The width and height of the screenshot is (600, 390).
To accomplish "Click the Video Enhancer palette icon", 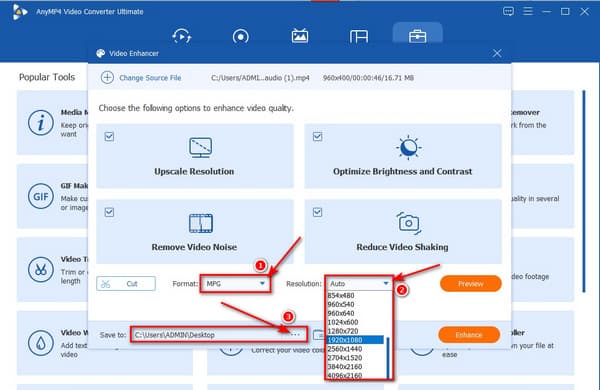I will tap(101, 53).
